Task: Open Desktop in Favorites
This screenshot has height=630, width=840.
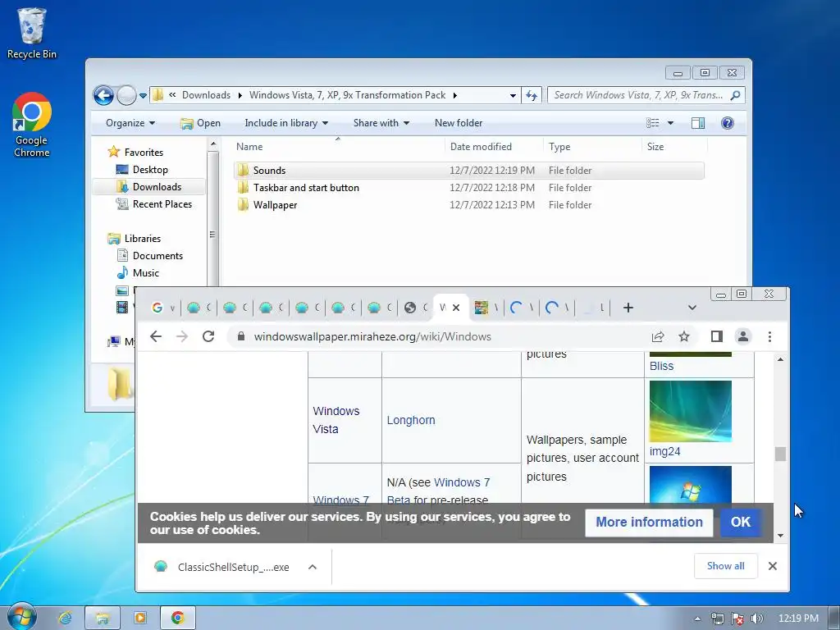Action: [150, 170]
